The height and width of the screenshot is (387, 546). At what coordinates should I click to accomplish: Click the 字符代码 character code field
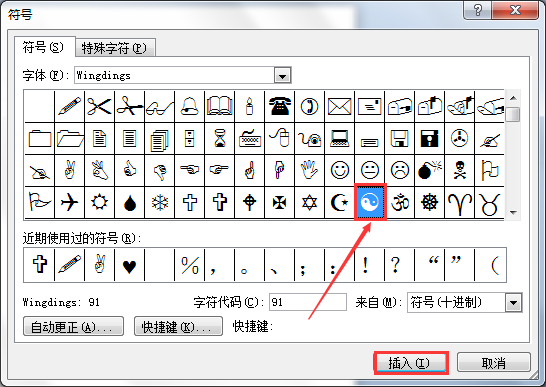click(x=308, y=302)
